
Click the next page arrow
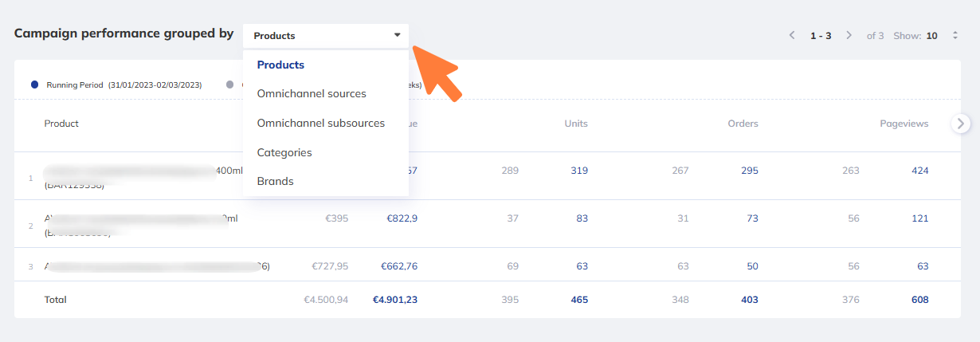coord(849,36)
